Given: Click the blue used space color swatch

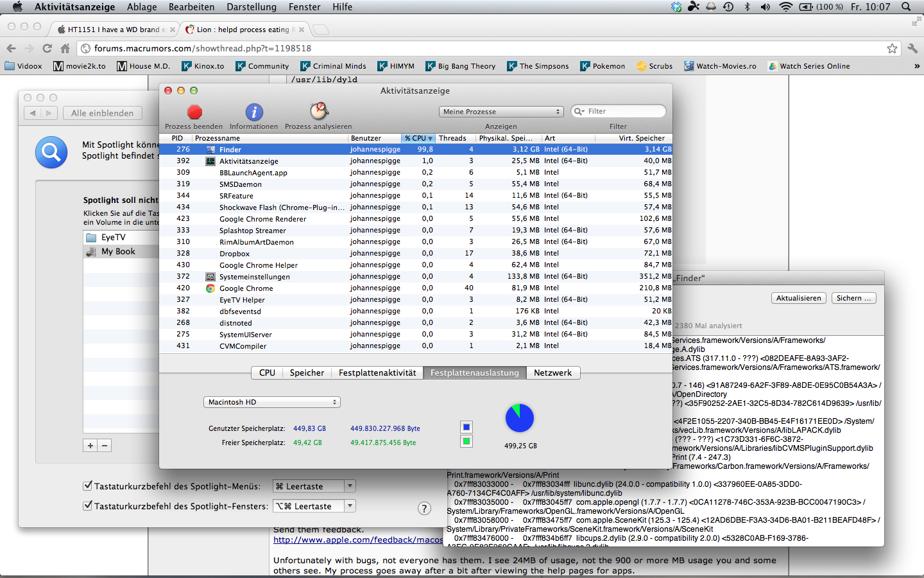Looking at the screenshot, I should 466,427.
